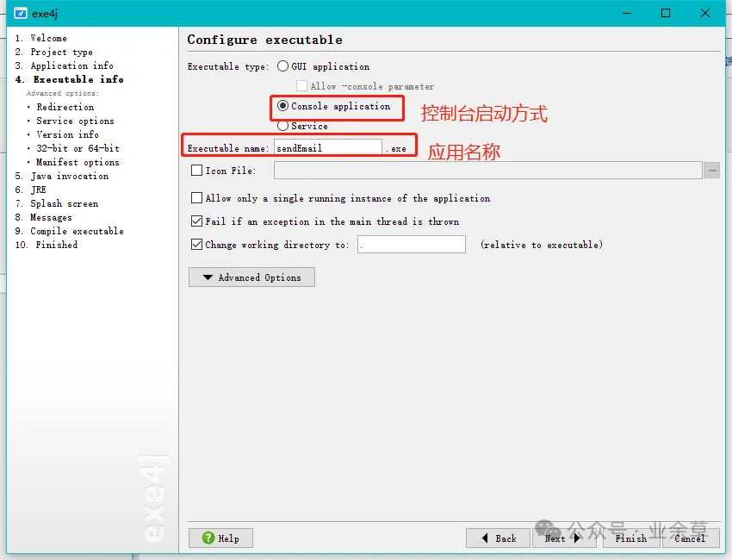
Task: Expand the Advanced Options dropdown button
Action: (251, 277)
